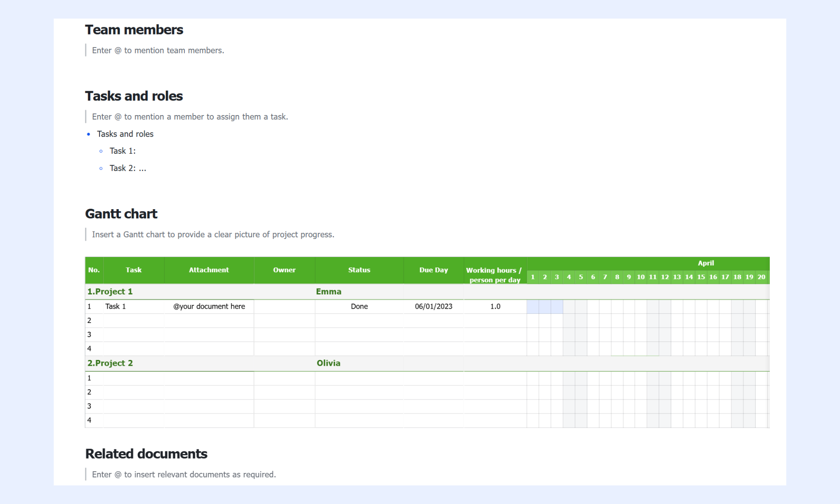Click the 'Task 2: ...' sub-bullet
Viewport: 840px width, 504px height.
128,168
